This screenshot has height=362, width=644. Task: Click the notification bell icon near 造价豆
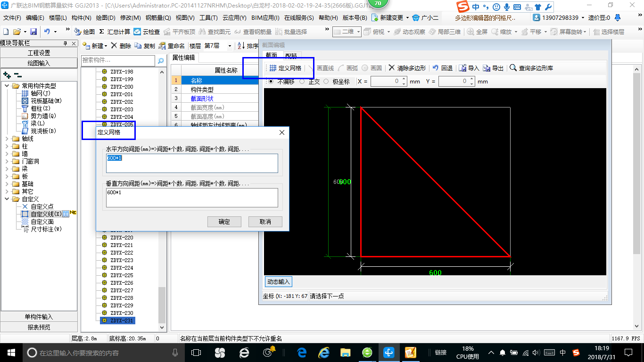click(x=617, y=17)
